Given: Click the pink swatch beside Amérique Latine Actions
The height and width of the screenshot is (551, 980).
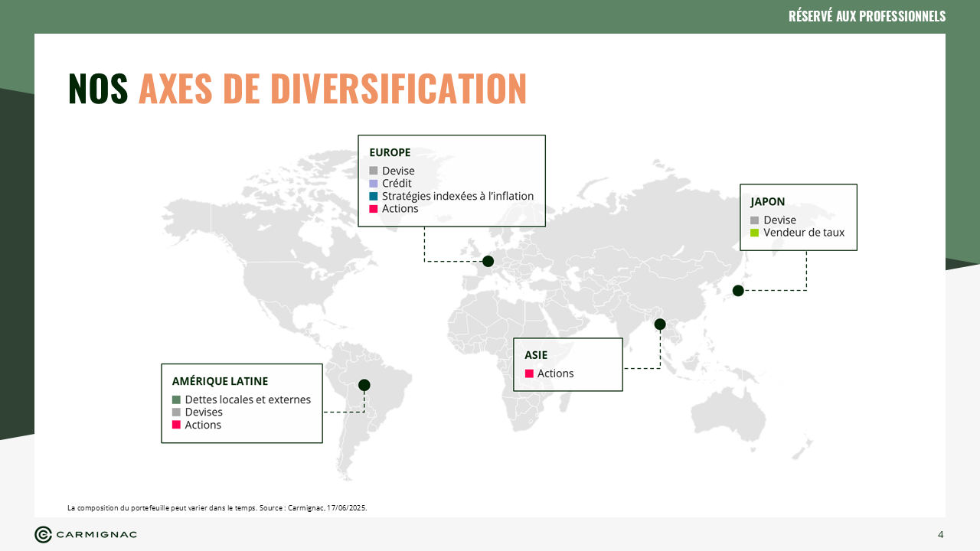Looking at the screenshot, I should pyautogui.click(x=176, y=425).
